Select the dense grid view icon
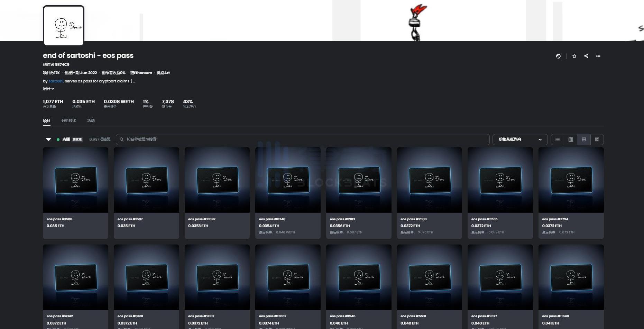Screen dimensions: 644x329 tap(571, 140)
